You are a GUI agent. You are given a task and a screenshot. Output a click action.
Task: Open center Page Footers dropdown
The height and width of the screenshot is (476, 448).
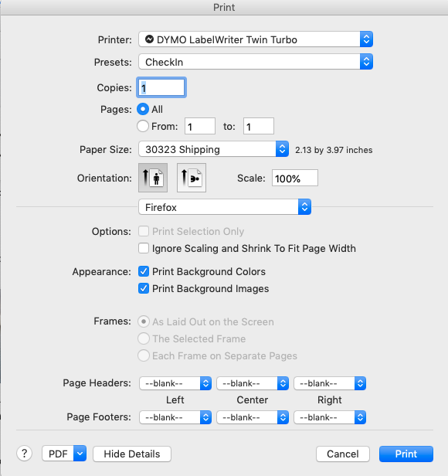pyautogui.click(x=253, y=417)
